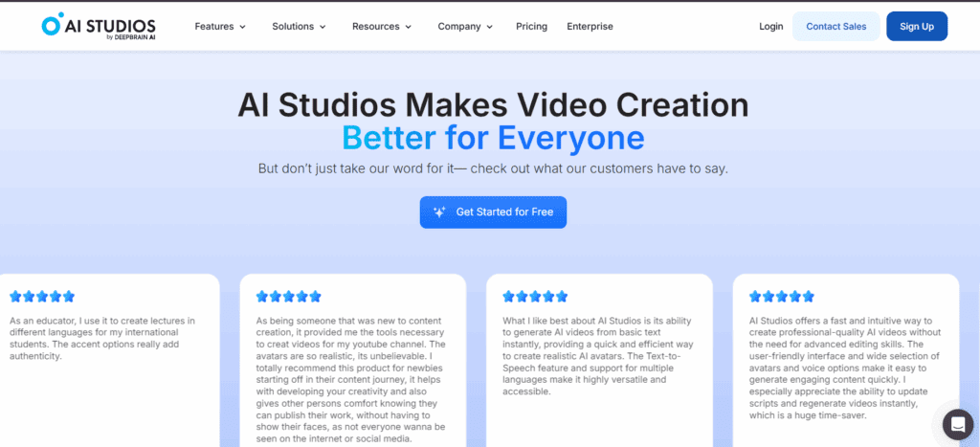Open the Features menu
980x447 pixels.
pos(220,26)
